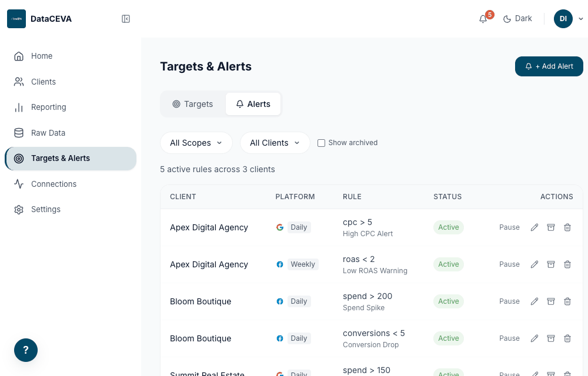Open the All Clients dropdown

coord(275,143)
